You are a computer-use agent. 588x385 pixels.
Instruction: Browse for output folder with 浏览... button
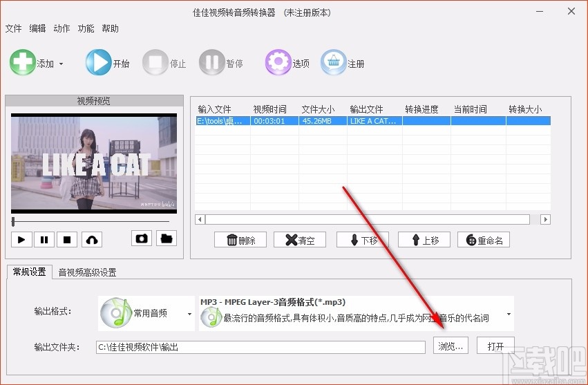coord(451,346)
